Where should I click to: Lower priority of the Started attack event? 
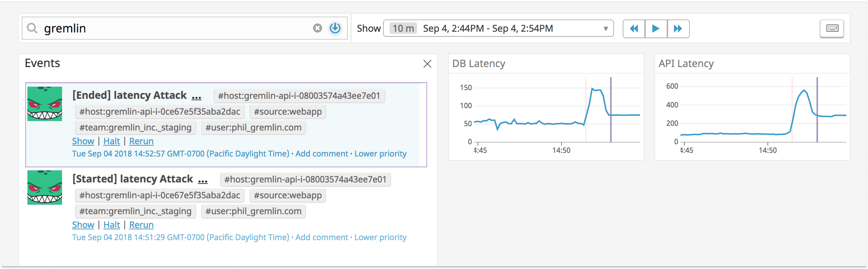[x=380, y=237]
